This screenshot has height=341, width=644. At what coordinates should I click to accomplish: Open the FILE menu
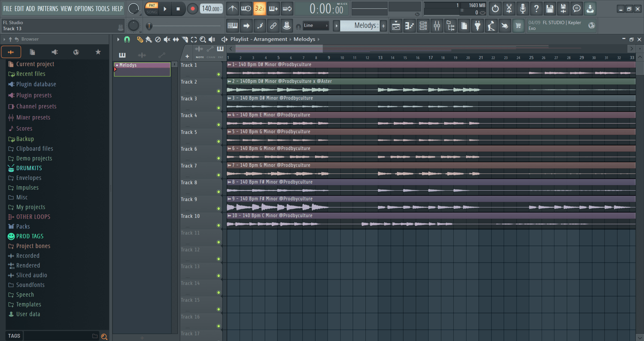point(7,9)
